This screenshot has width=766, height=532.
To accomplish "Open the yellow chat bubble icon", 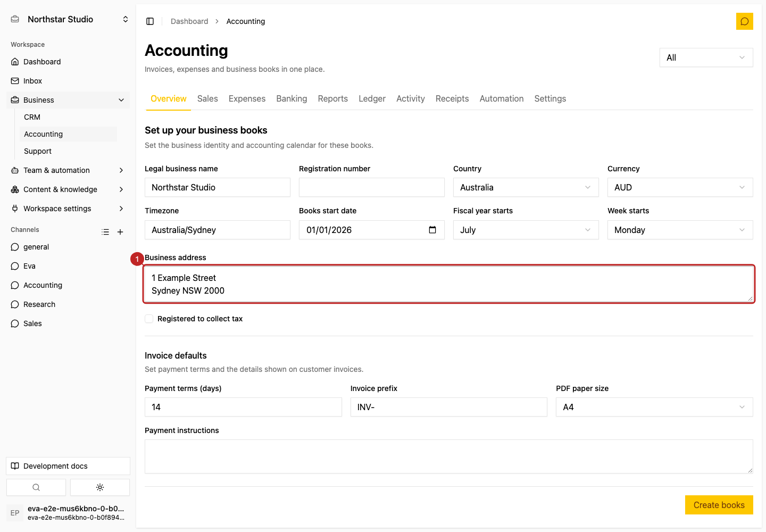I will [745, 21].
